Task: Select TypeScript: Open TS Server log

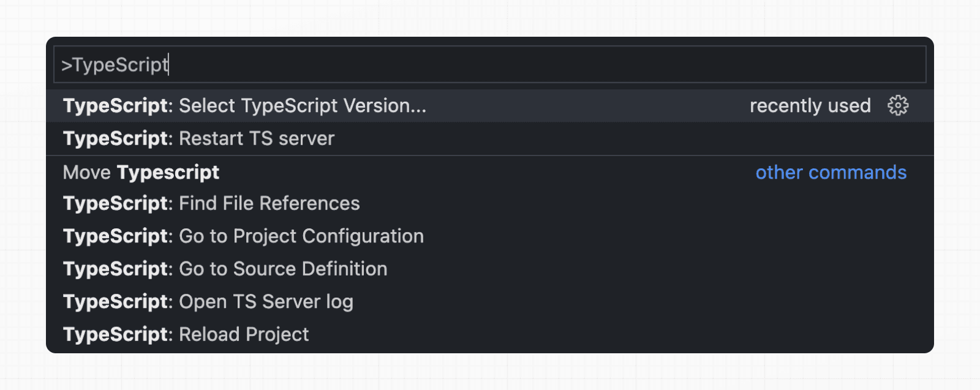Action: pyautogui.click(x=208, y=301)
